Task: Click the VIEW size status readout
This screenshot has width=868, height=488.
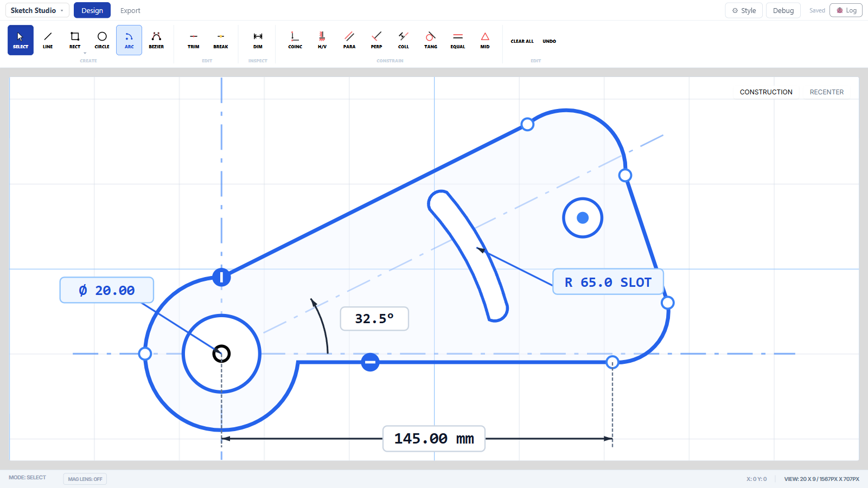Action: coord(821,479)
